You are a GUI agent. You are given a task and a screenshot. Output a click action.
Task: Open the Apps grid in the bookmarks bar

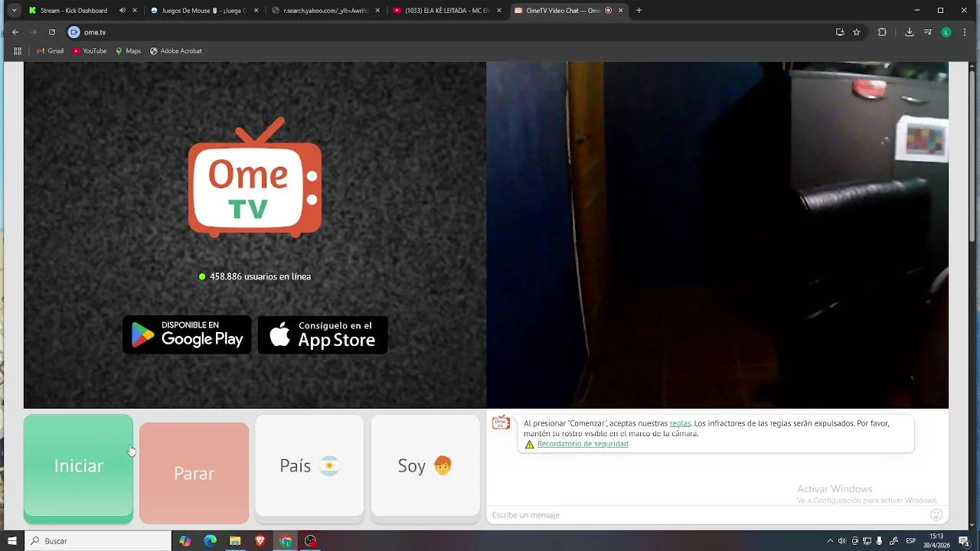[18, 51]
